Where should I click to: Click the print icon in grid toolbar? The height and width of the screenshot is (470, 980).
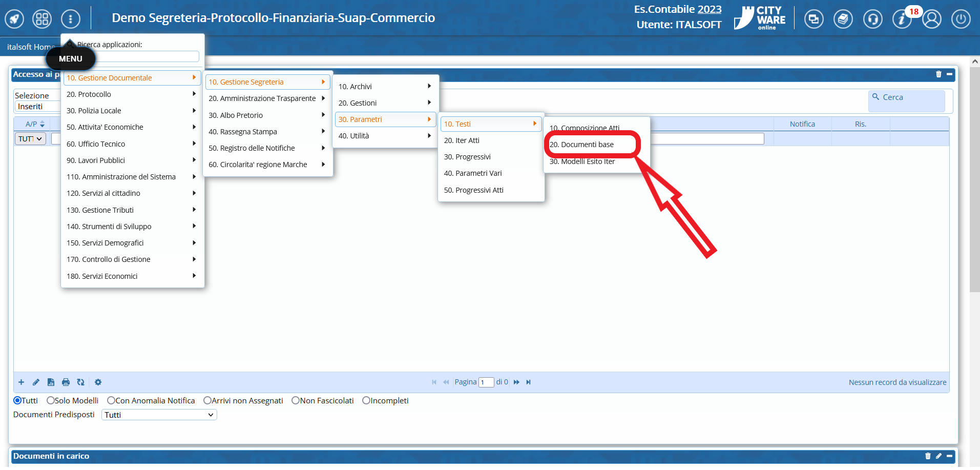(66, 382)
